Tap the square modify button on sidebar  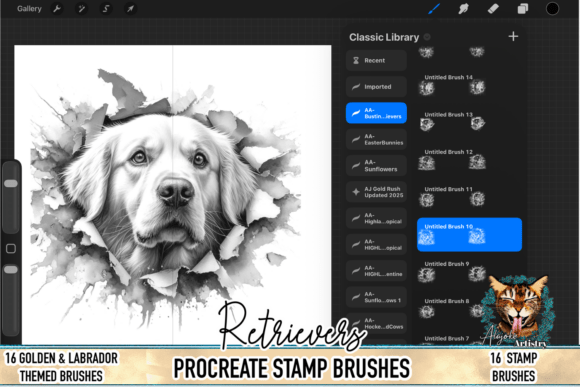pos(11,248)
